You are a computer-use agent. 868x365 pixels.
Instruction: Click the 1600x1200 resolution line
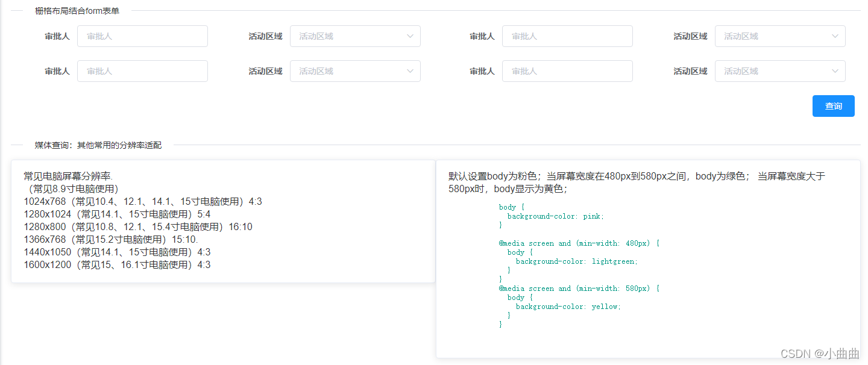pyautogui.click(x=116, y=264)
